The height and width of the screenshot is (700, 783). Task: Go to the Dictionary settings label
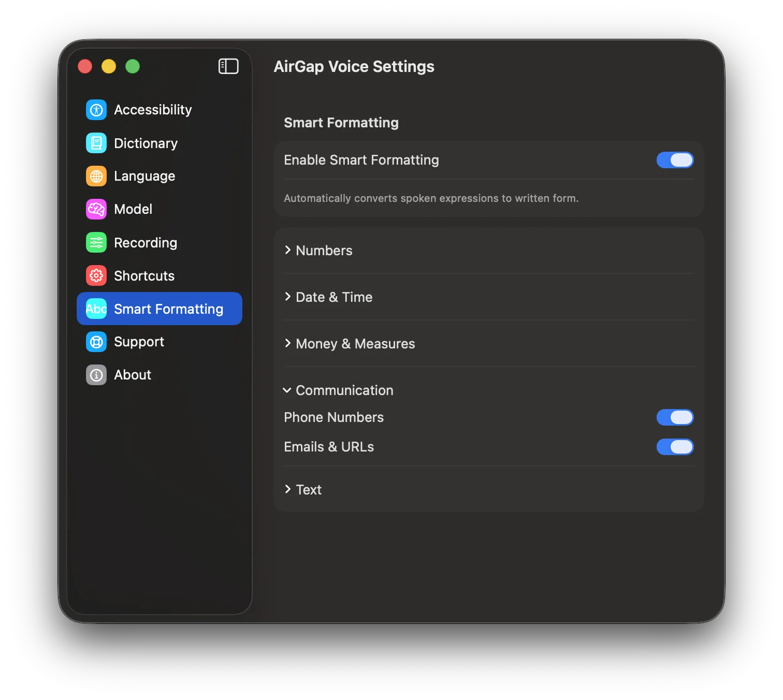pyautogui.click(x=146, y=143)
